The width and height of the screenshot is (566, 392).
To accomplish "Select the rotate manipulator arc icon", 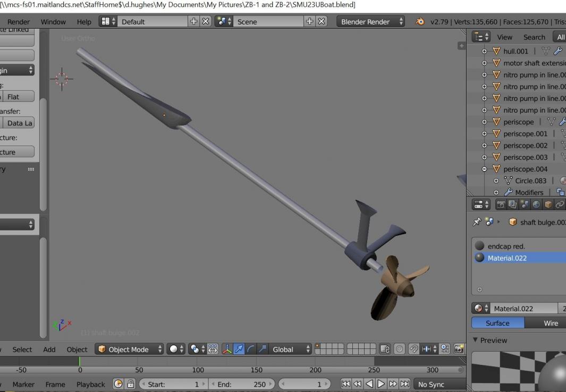I will (251, 349).
